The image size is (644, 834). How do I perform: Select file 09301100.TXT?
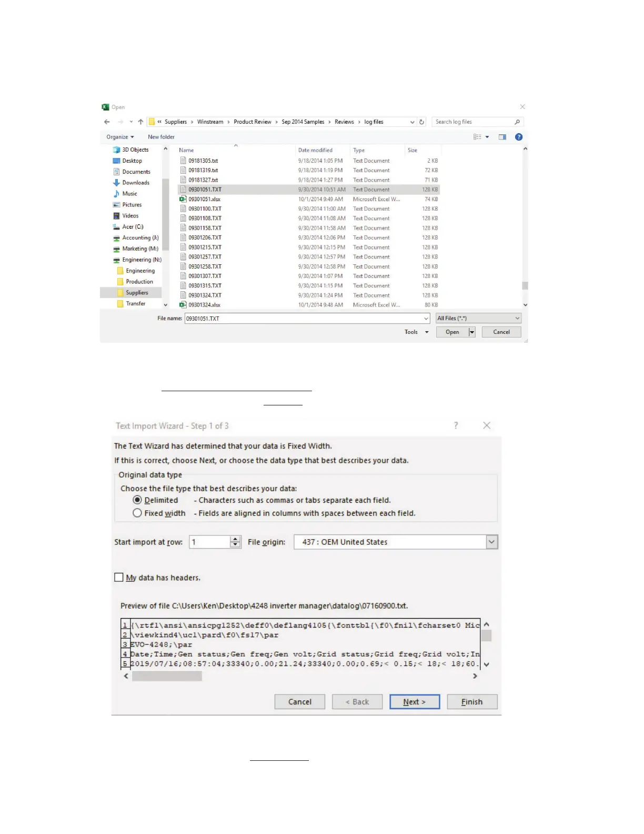[x=308, y=208]
